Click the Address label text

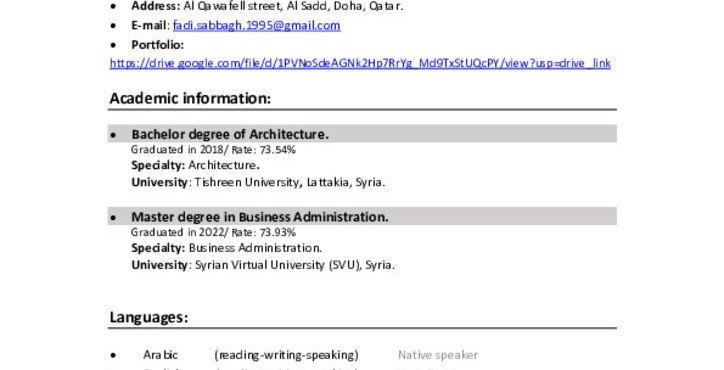point(156,6)
